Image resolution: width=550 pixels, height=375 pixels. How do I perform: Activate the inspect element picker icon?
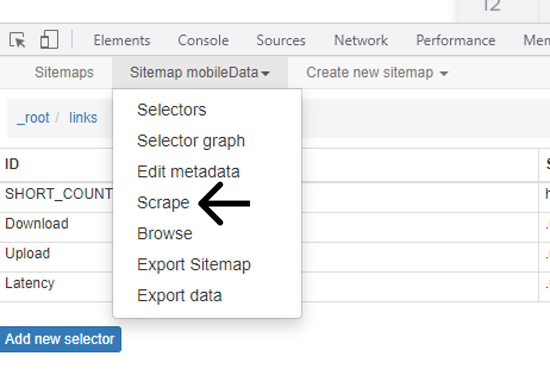(x=17, y=40)
